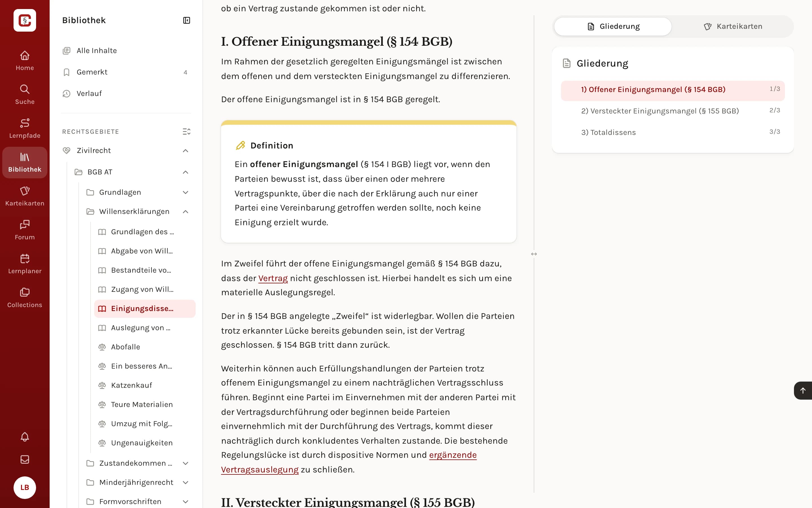
Task: Click the app logo at top left
Action: point(25,20)
